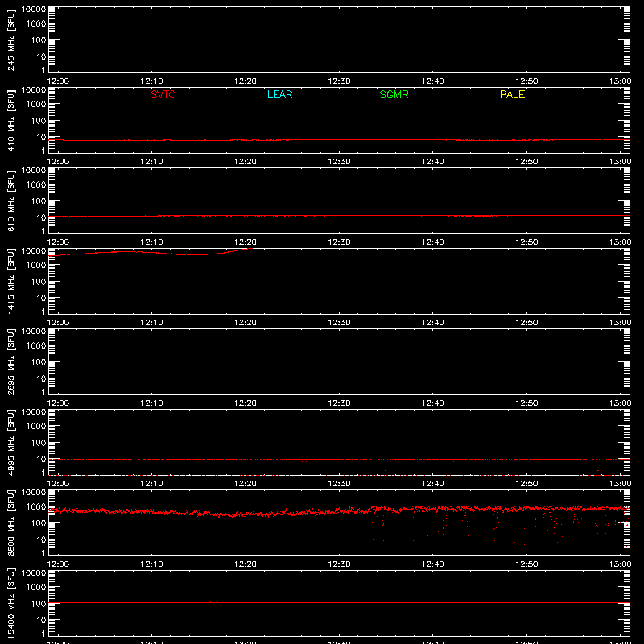Select the '4995 MHz [SFU]' axis title
Viewport: 644px width, 644px height.
pos(10,442)
